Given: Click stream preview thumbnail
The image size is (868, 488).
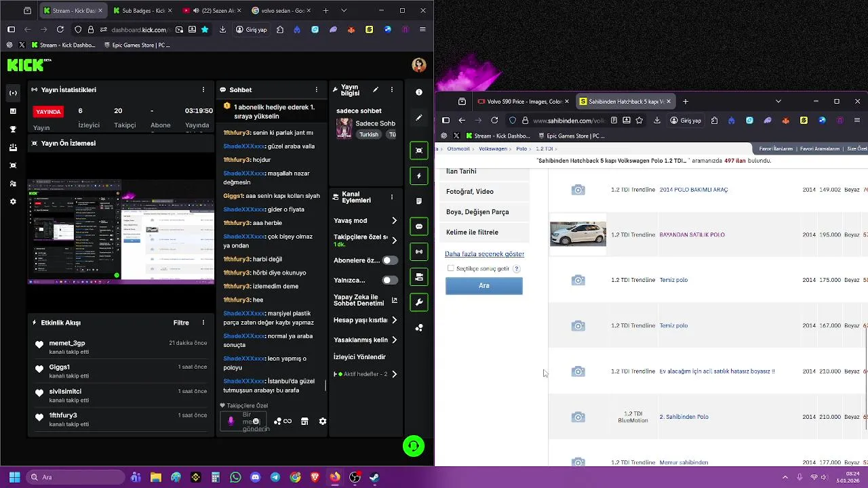Looking at the screenshot, I should pos(121,230).
